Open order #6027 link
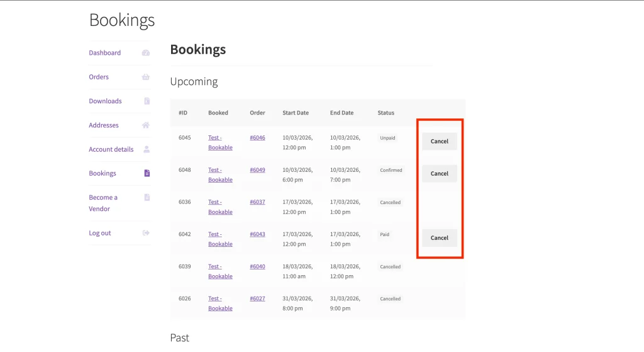This screenshot has height=352, width=644. (x=257, y=298)
